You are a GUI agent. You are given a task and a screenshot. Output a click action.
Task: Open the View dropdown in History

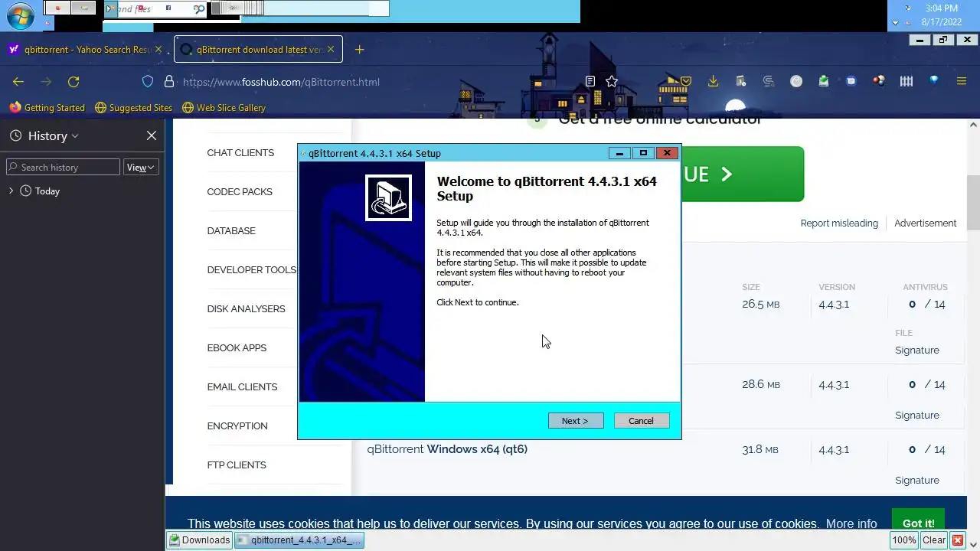(141, 167)
